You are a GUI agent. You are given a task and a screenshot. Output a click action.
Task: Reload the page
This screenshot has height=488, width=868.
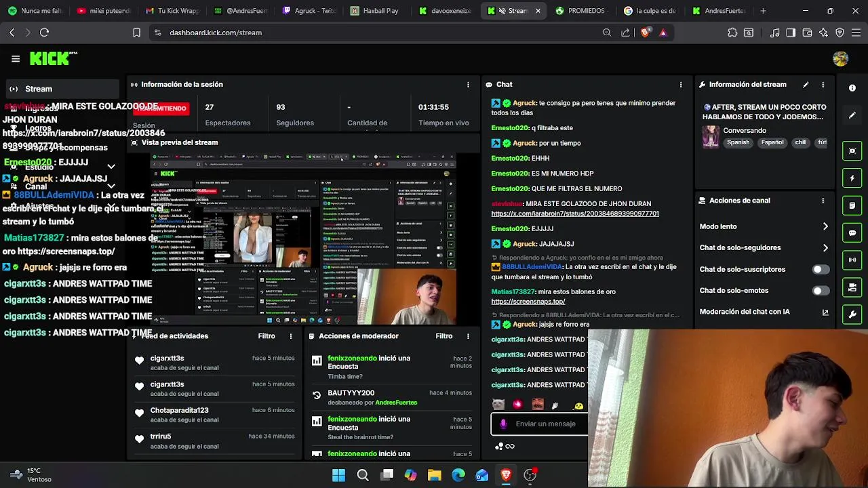(x=44, y=33)
